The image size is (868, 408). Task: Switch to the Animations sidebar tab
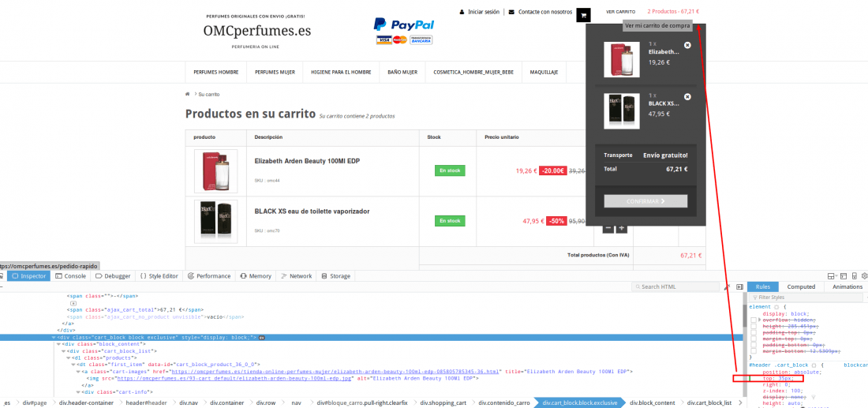click(847, 286)
